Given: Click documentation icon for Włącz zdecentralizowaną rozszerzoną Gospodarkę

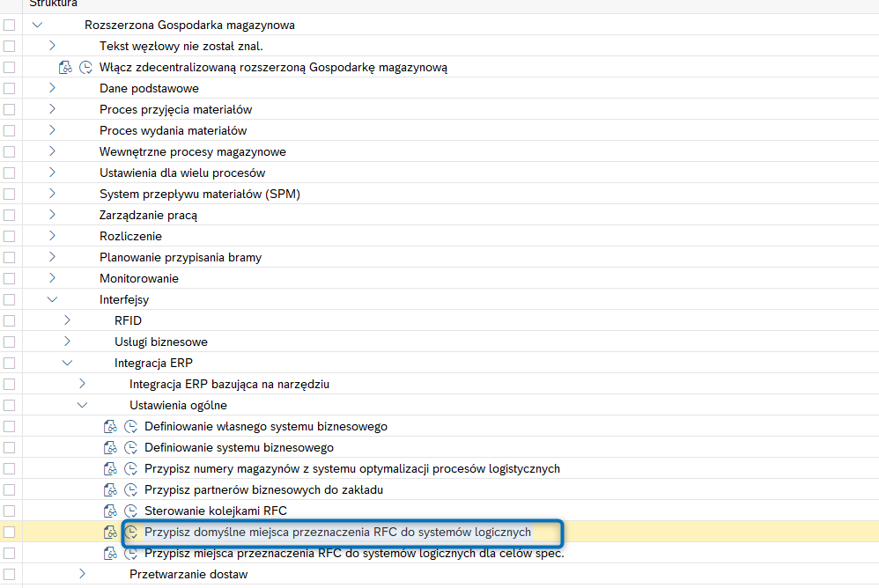Looking at the screenshot, I should point(65,67).
